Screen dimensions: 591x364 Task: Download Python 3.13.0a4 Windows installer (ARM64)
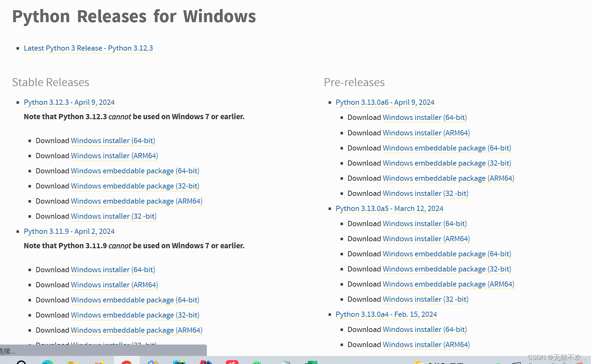426,345
